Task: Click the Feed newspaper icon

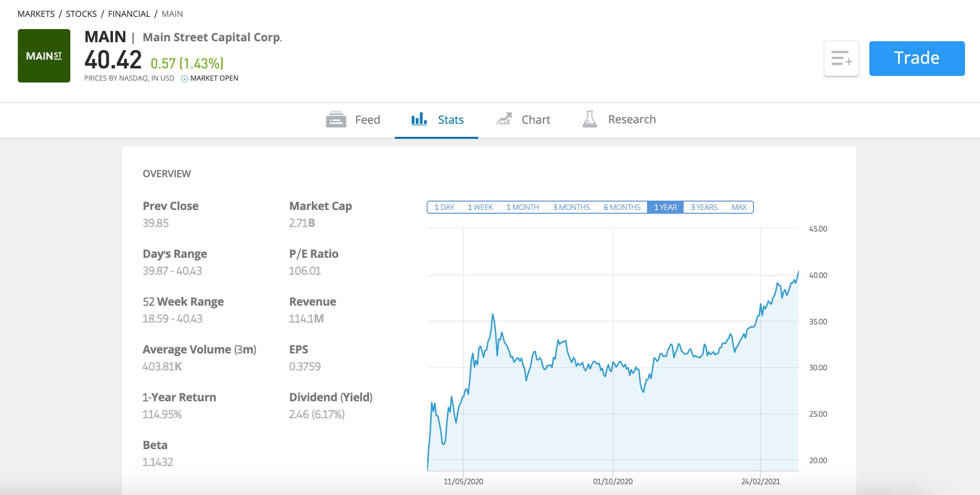Action: click(x=336, y=120)
